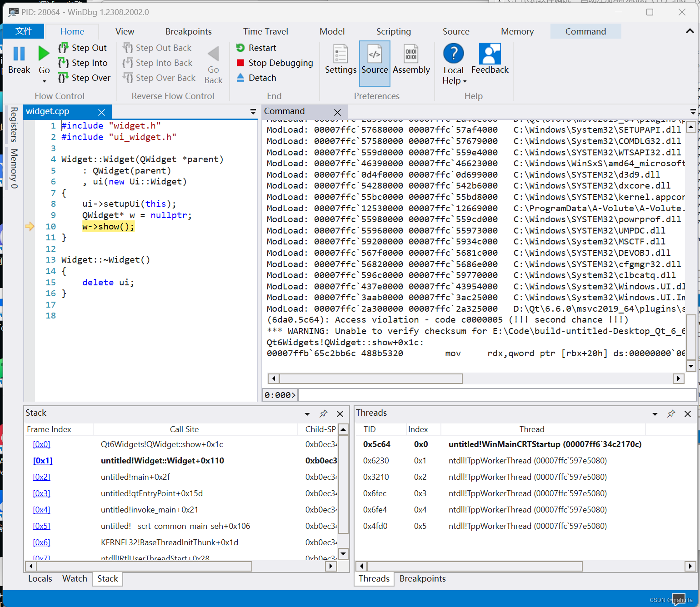Open the Go dropdown arrow
This screenshot has width=700, height=607.
pos(44,81)
